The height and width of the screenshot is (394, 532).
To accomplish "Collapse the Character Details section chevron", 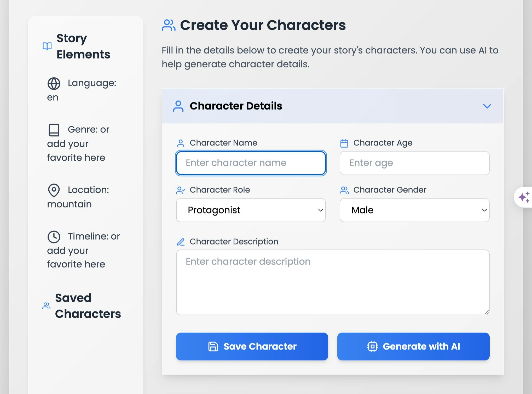I will (487, 106).
